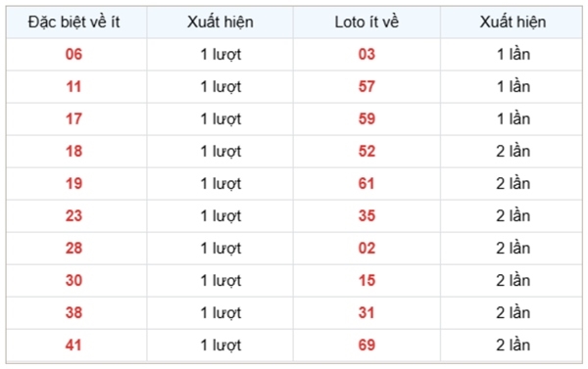Select loto number 03
Viewport: 588px width, 369px height.
[367, 54]
